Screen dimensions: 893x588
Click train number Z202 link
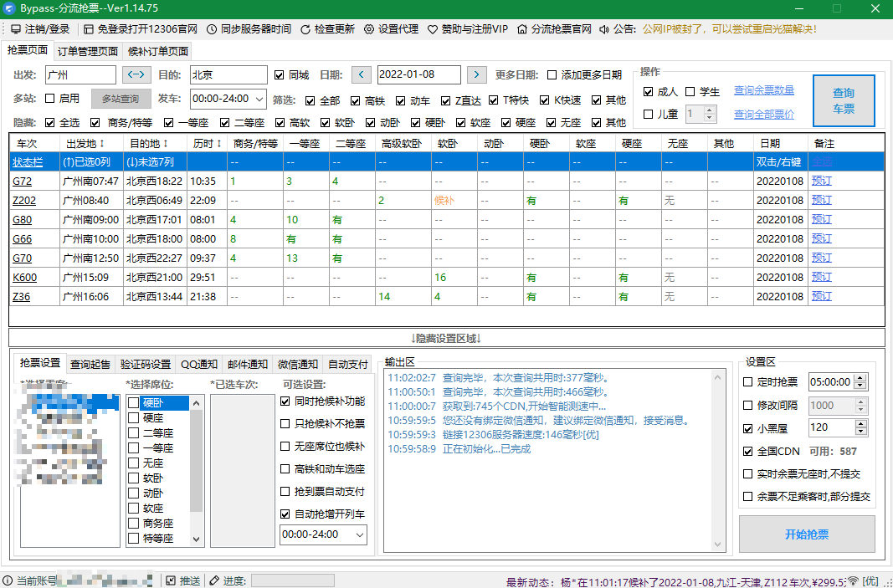[24, 201]
